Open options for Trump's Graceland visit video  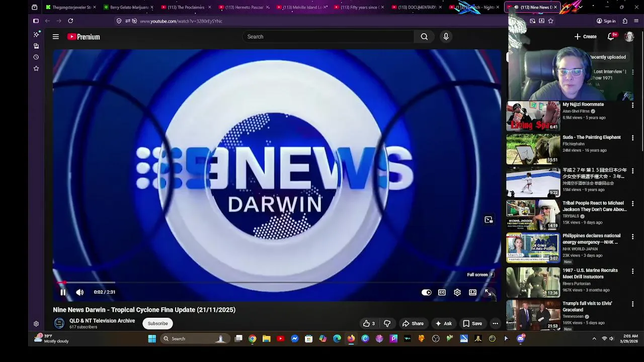(x=632, y=305)
